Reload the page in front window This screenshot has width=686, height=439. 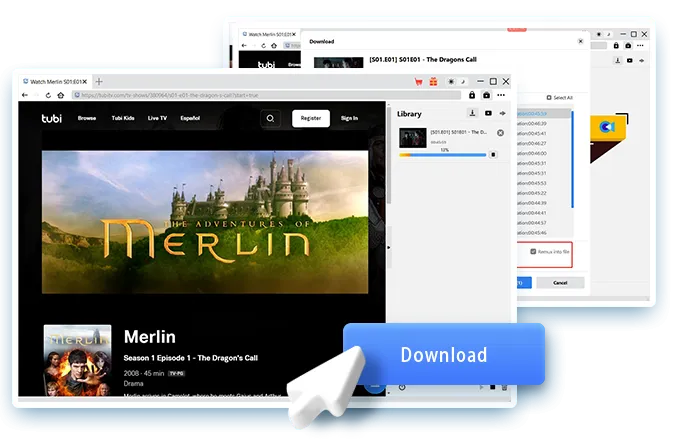(x=48, y=95)
